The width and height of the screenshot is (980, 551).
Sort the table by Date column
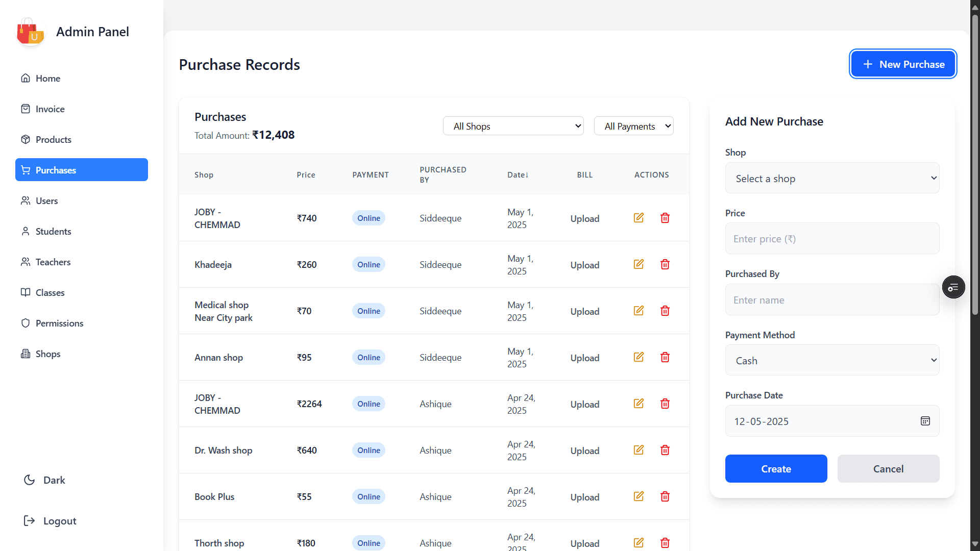tap(518, 175)
